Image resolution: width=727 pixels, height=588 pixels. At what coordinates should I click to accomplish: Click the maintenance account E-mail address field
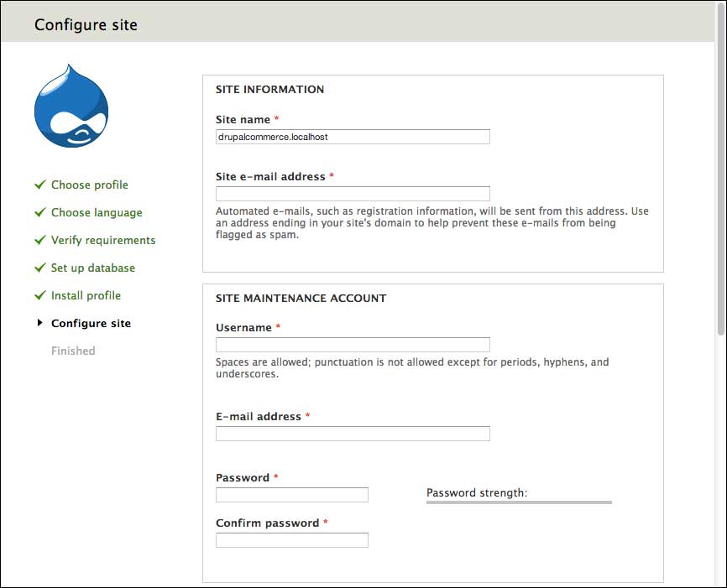353,434
